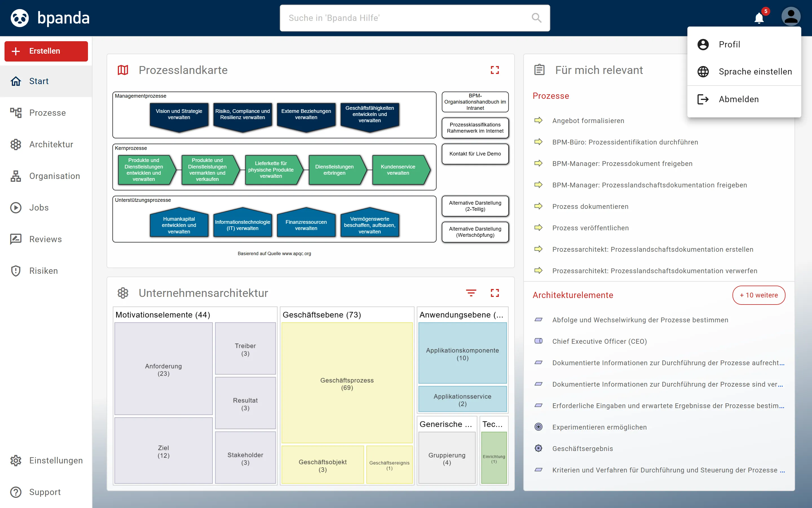This screenshot has width=812, height=508.
Task: Open the Risiken page
Action: tap(46, 271)
